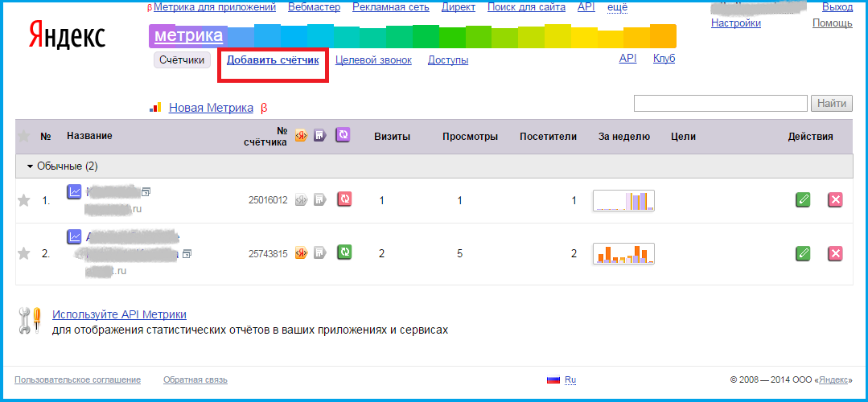Delete counter 25743815 with red cross

(835, 254)
